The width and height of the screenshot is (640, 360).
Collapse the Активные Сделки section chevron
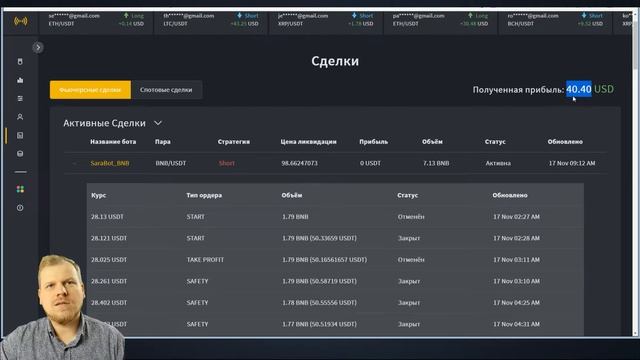(158, 123)
